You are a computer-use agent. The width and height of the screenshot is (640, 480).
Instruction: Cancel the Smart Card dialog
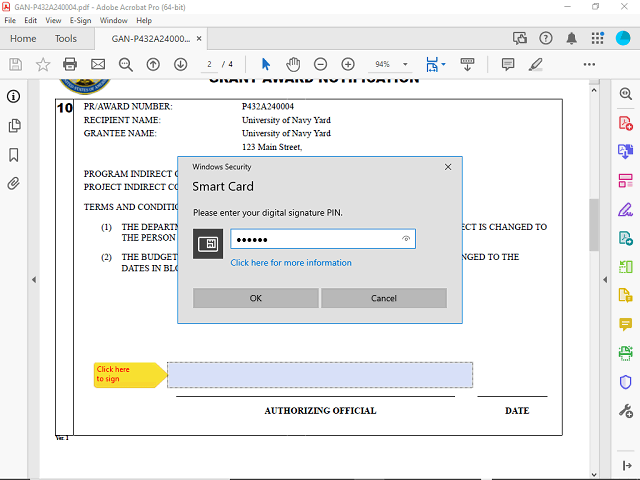pyautogui.click(x=384, y=298)
